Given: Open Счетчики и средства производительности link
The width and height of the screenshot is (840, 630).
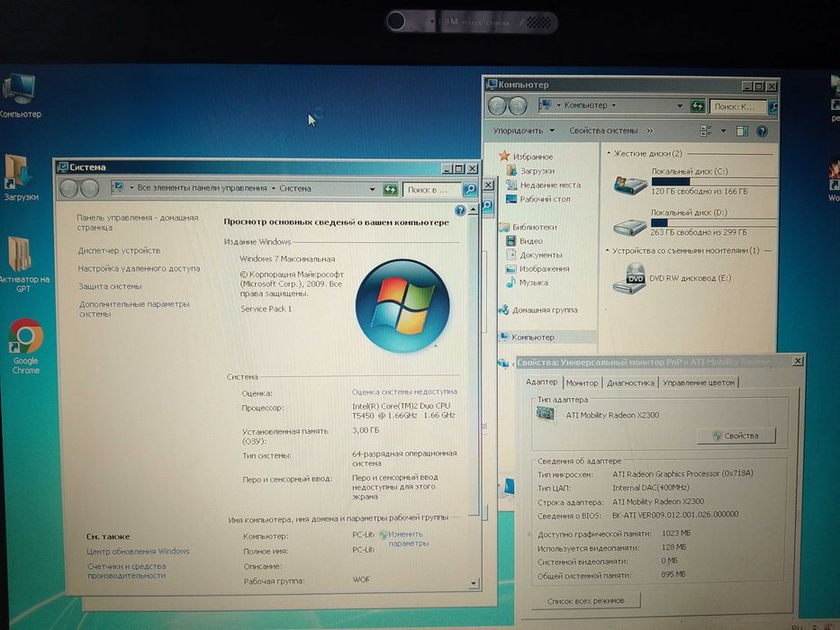Looking at the screenshot, I should point(127,571).
